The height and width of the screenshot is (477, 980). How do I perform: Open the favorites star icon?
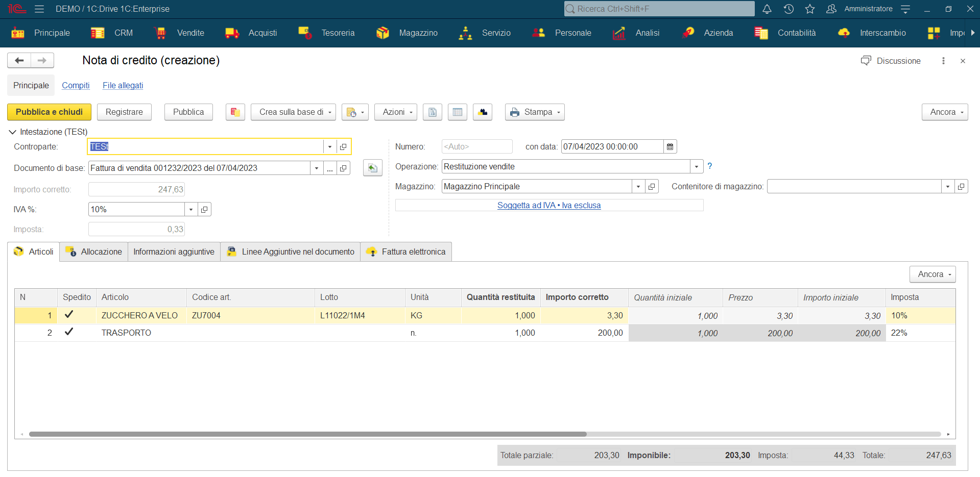(810, 9)
